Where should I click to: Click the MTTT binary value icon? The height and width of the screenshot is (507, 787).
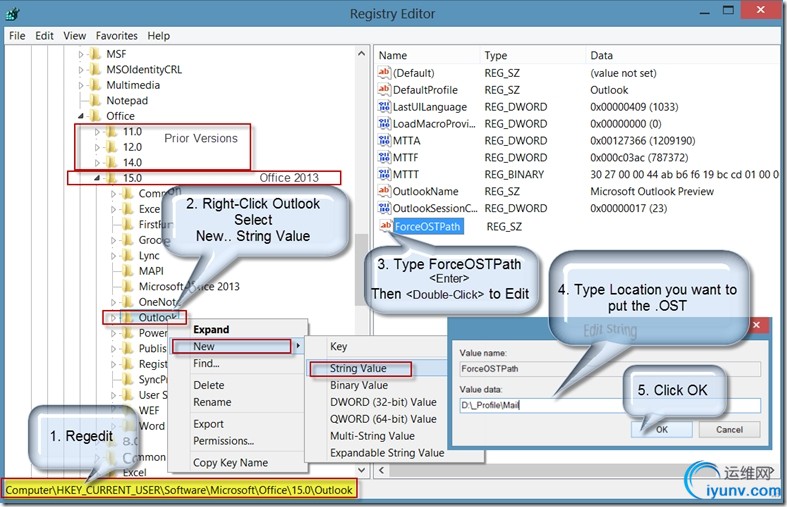pyautogui.click(x=384, y=174)
